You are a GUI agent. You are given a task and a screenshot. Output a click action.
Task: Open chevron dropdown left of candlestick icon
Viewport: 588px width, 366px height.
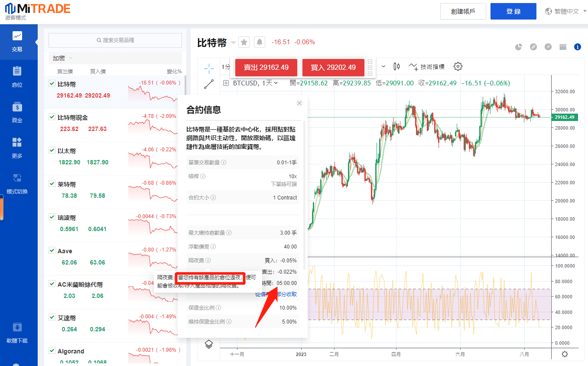(383, 66)
